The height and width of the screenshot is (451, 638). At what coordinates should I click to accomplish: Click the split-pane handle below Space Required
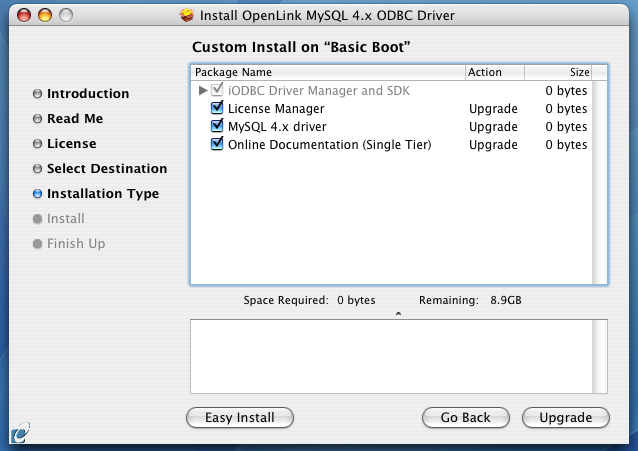tap(398, 314)
